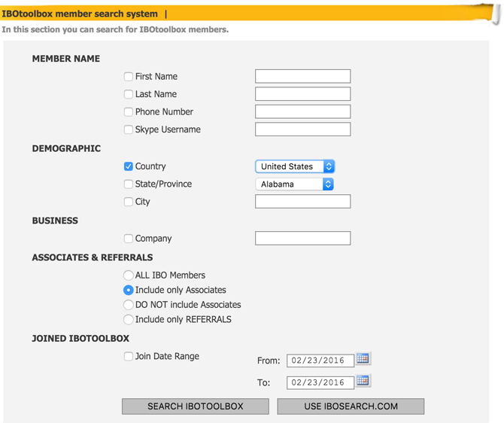Viewport: 504px width, 423px height.
Task: Select the ALL IBO Members option
Action: pyautogui.click(x=128, y=275)
